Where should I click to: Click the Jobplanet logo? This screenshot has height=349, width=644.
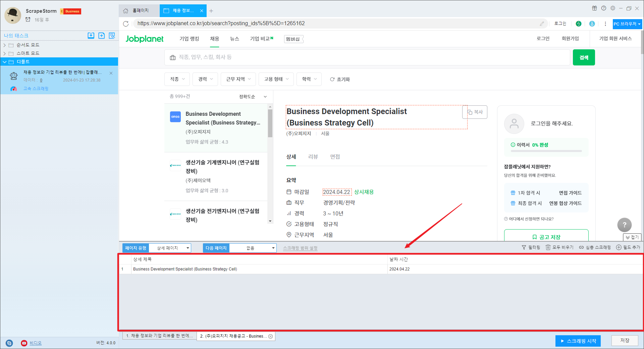[145, 39]
